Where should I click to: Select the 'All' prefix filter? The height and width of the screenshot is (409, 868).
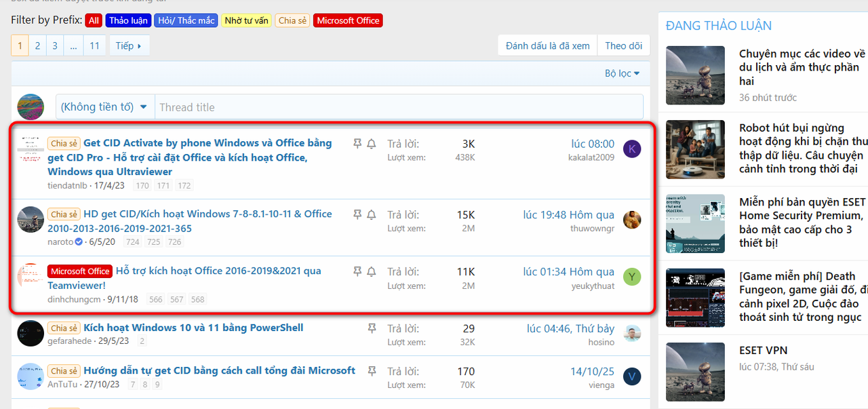(x=94, y=20)
